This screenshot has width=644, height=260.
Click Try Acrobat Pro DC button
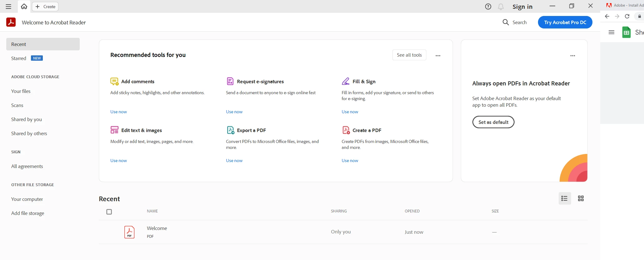click(565, 22)
